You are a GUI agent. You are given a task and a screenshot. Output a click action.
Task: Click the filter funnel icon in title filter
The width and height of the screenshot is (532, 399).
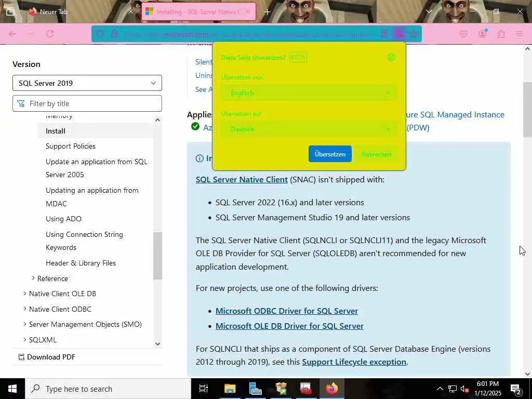coord(21,103)
